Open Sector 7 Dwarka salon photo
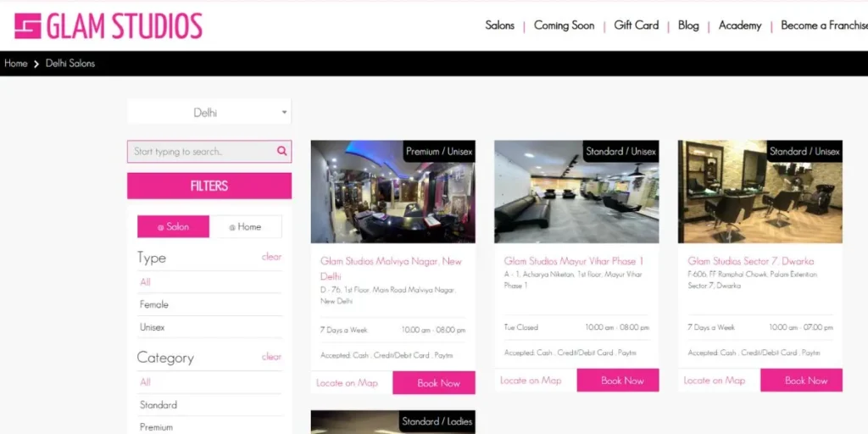Screen dimensions: 868x434 [x=759, y=192]
